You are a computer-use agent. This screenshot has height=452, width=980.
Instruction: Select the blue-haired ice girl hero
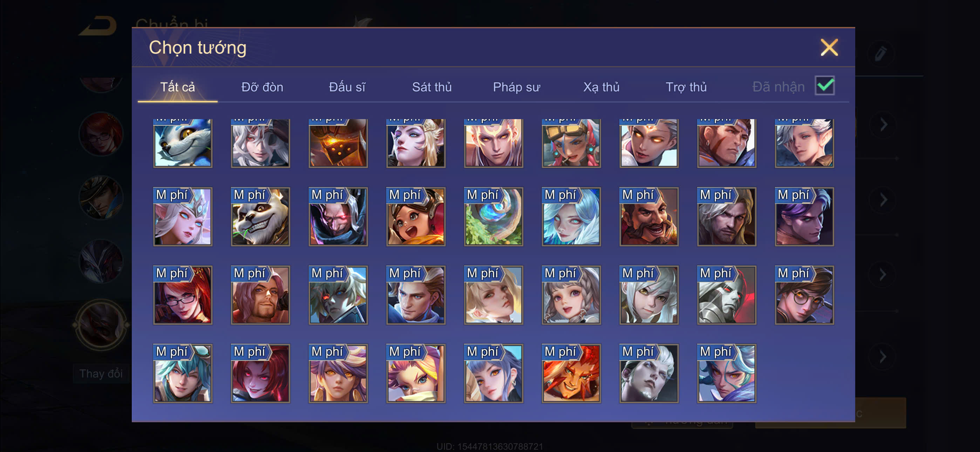tap(571, 217)
